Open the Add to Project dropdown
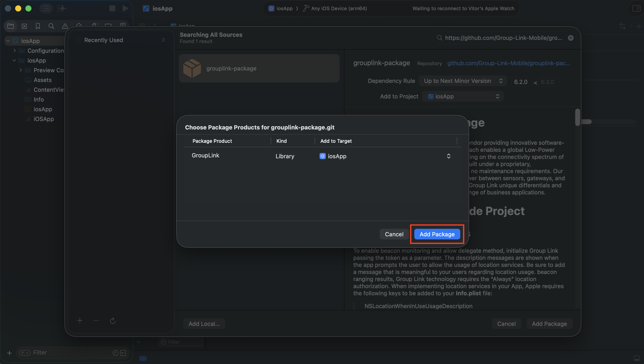Viewport: 644px width, 364px height. tap(463, 96)
